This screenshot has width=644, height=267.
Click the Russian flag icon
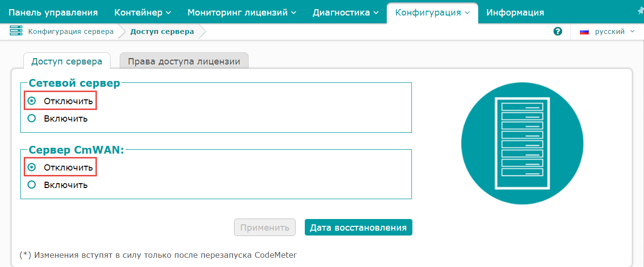tap(584, 31)
